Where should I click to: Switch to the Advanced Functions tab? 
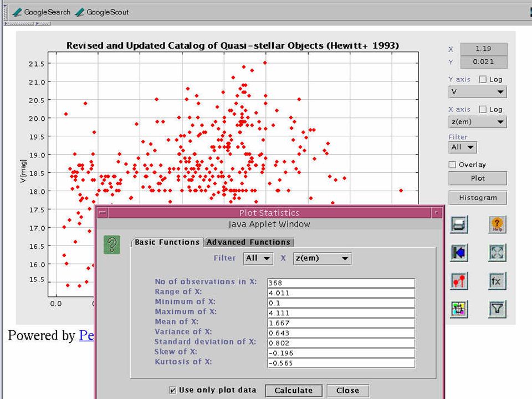[x=249, y=242]
